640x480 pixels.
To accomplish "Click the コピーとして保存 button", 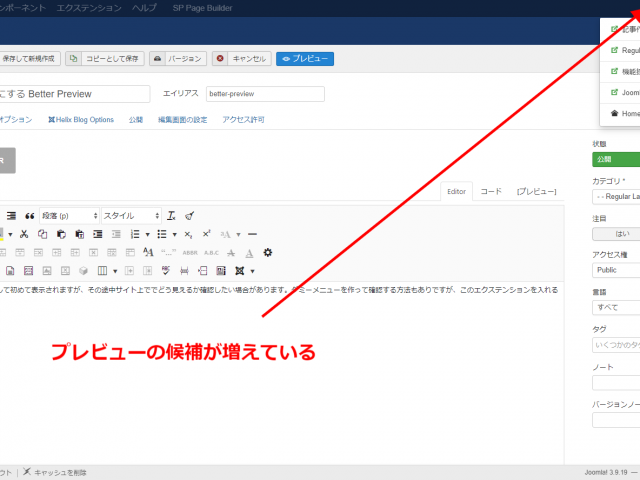I will pos(105,59).
